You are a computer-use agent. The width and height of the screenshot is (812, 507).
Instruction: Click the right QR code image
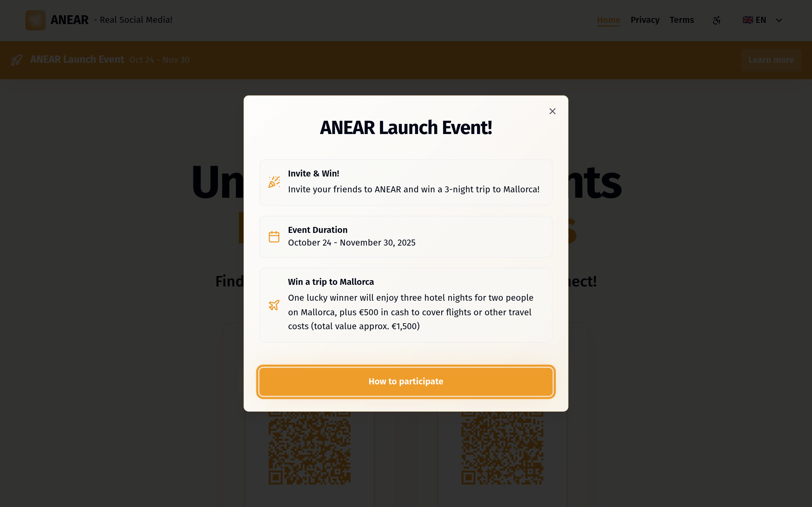pyautogui.click(x=502, y=448)
